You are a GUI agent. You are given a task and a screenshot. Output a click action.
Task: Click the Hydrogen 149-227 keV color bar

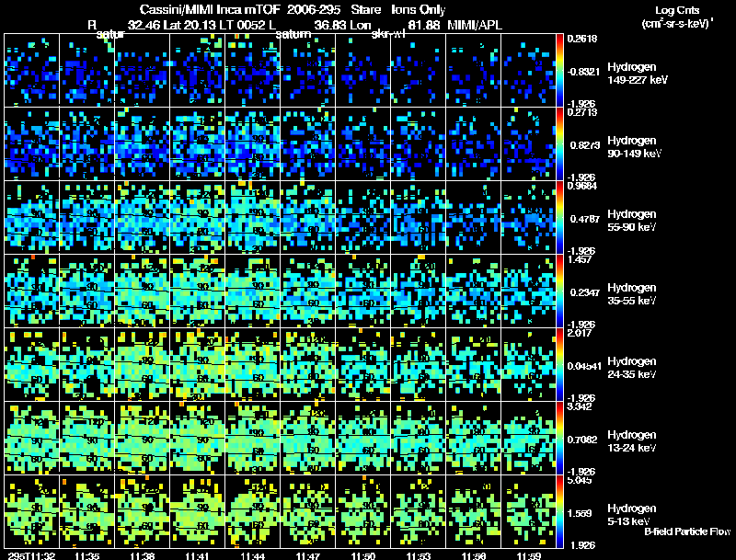[x=559, y=71]
